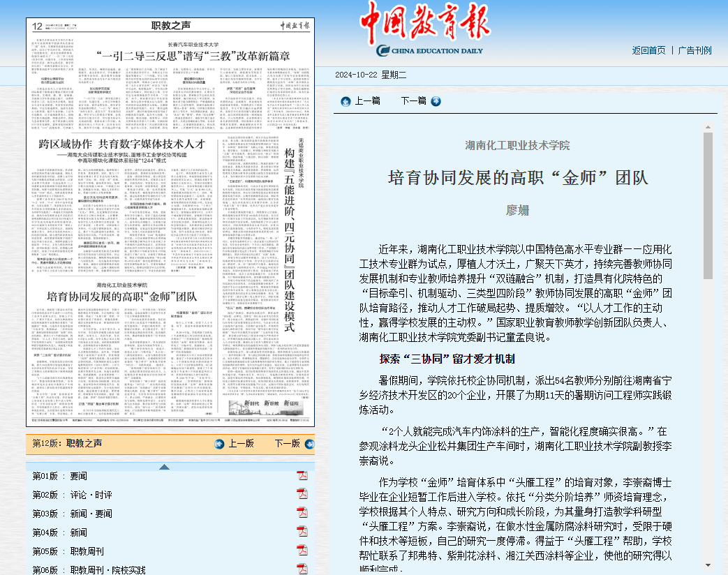Click the previous page (上一版) arrow icon
Viewport: 728px width, 575px height.
218,444
